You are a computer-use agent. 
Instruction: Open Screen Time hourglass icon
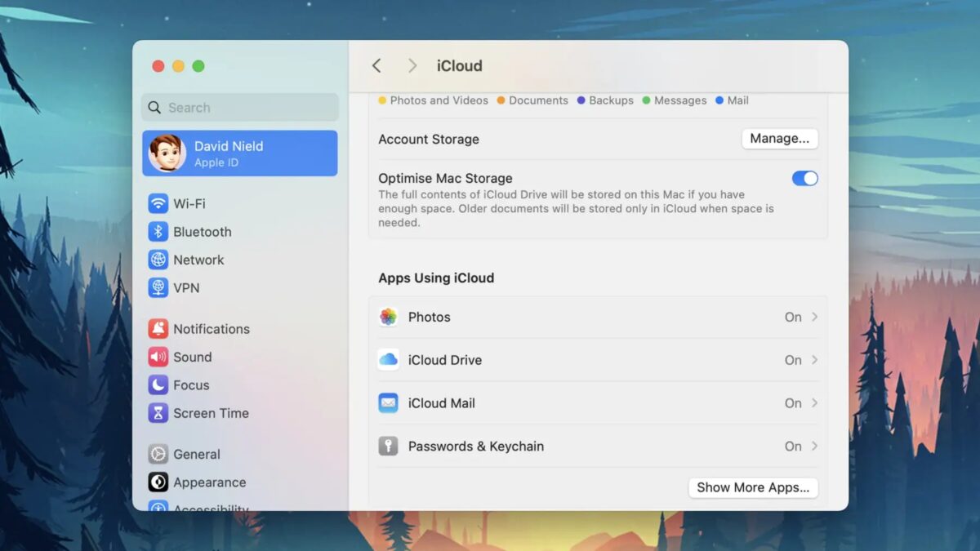pos(158,413)
